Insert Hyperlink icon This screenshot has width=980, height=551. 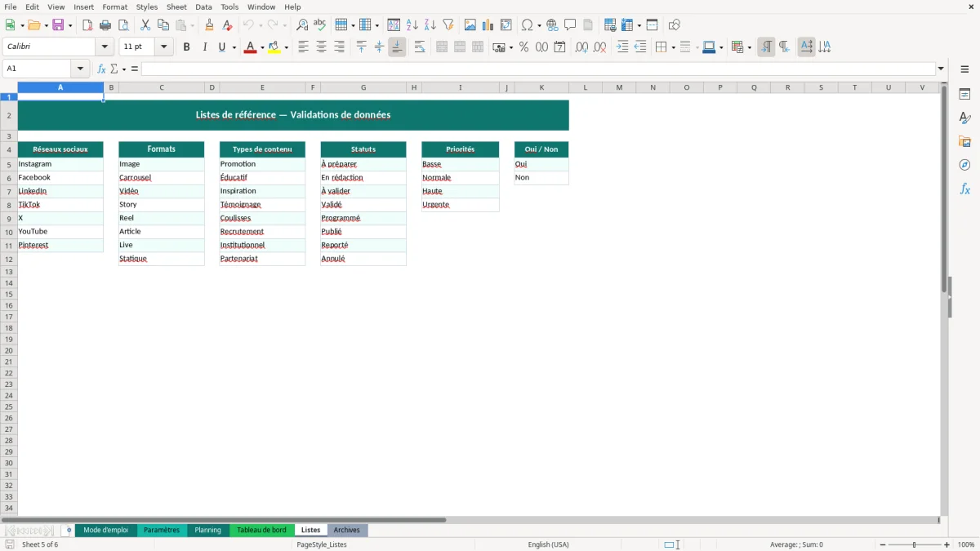[552, 25]
